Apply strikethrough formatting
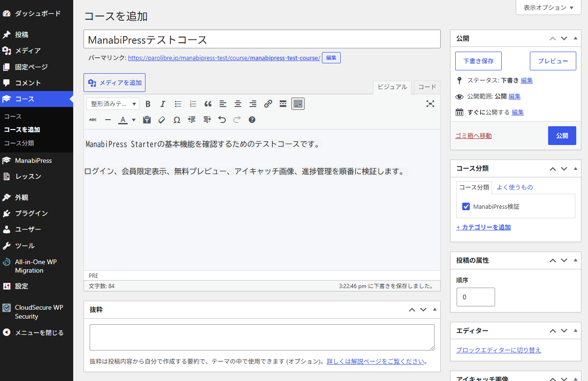 coord(93,120)
